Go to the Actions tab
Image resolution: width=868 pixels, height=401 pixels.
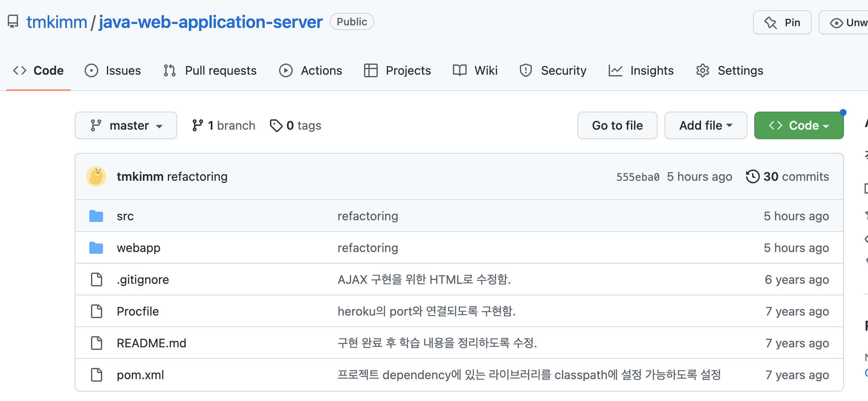click(310, 70)
